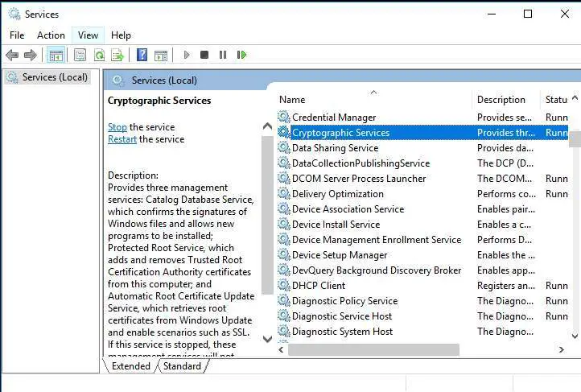Click the Back arrow toolbar icon
Viewport: 581px width, 392px height.
click(12, 56)
